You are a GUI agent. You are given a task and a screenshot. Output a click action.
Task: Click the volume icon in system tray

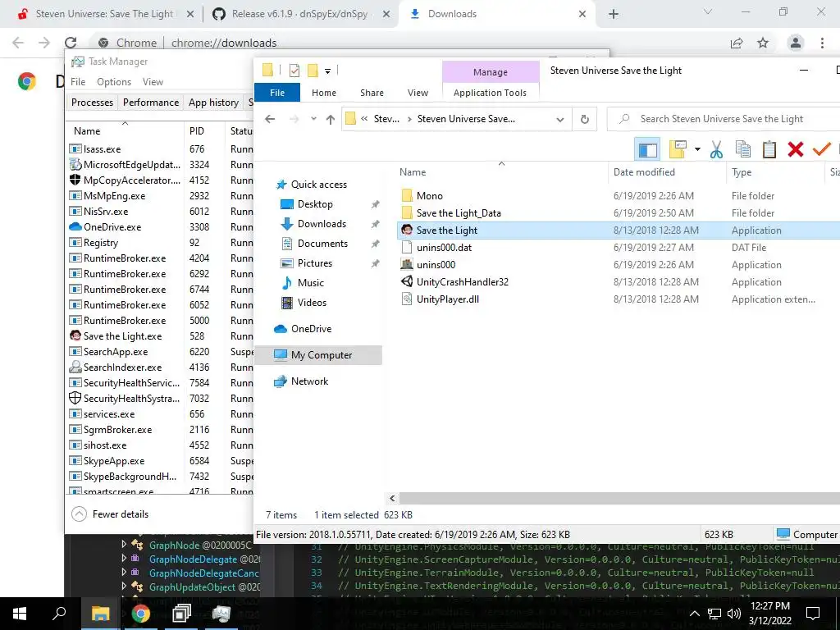point(734,614)
